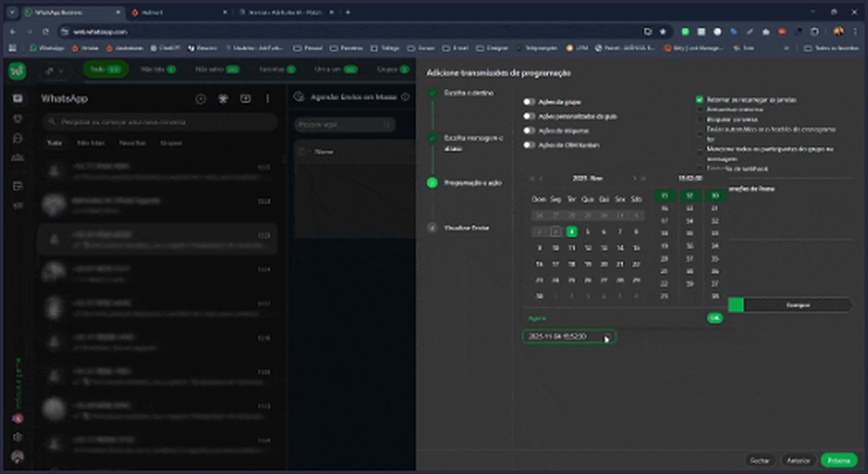
Task: Open the Chrome profile avatar
Action: (x=838, y=31)
